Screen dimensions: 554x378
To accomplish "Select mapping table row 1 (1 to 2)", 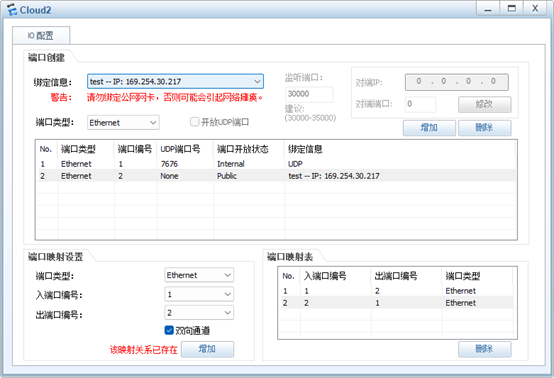I will click(396, 291).
